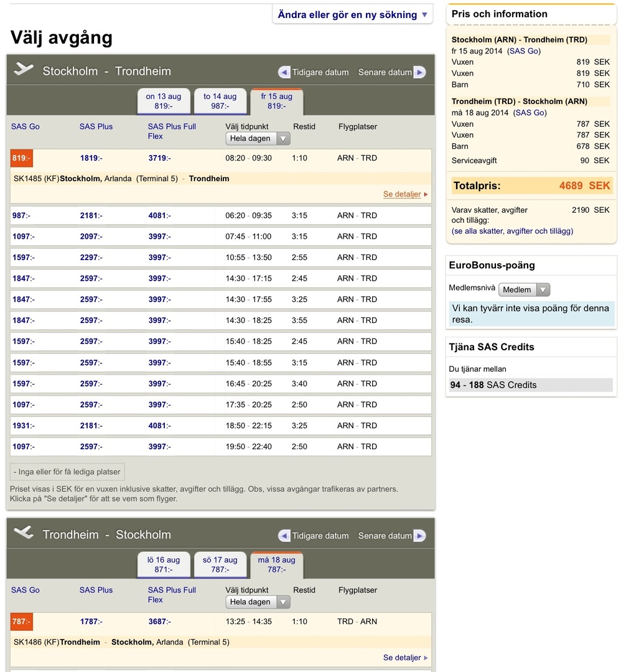644x672 pixels.
Task: Select the 819 SAS Go fare at 08:20
Action: click(21, 158)
